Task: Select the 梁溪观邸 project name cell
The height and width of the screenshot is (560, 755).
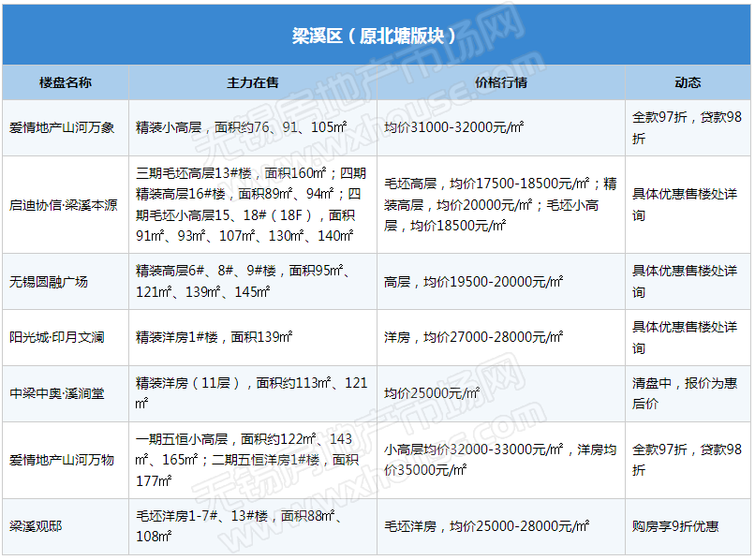Action: (x=36, y=526)
